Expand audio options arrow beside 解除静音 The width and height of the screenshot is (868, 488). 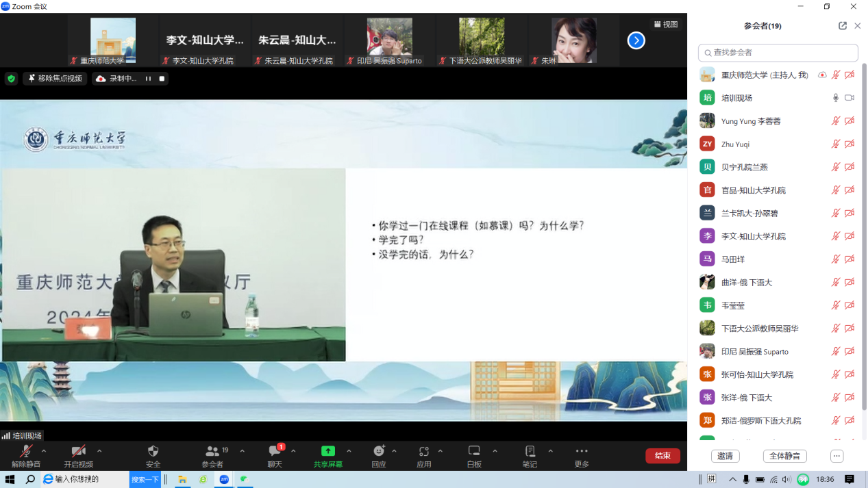(44, 451)
